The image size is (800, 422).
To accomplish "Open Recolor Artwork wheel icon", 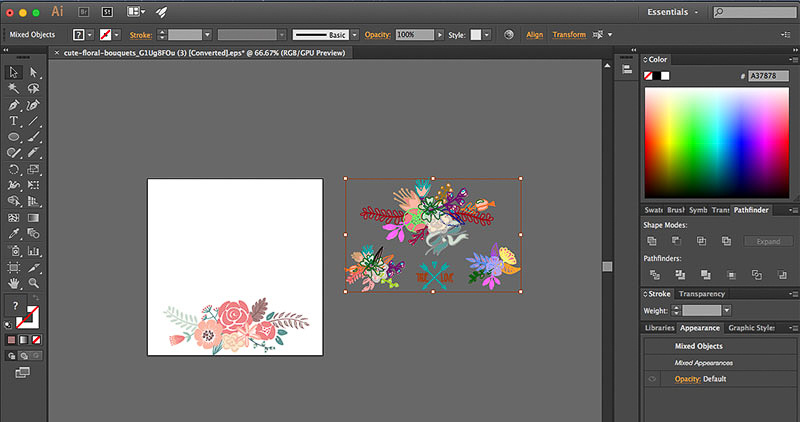I will pyautogui.click(x=509, y=35).
